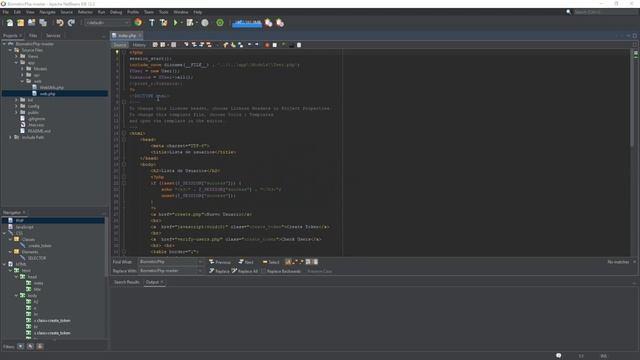
Task: Open the File menu
Action: coord(5,12)
